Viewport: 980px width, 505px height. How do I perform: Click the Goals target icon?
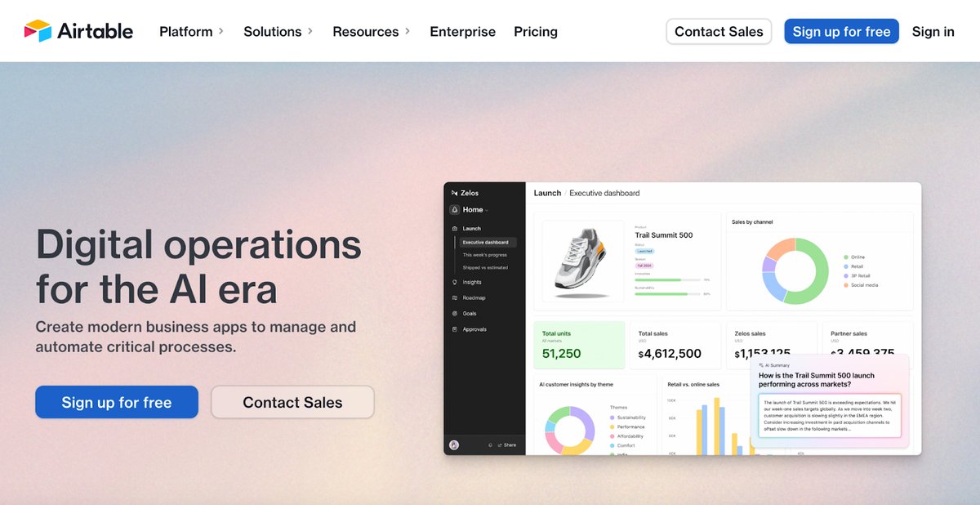[x=454, y=313]
